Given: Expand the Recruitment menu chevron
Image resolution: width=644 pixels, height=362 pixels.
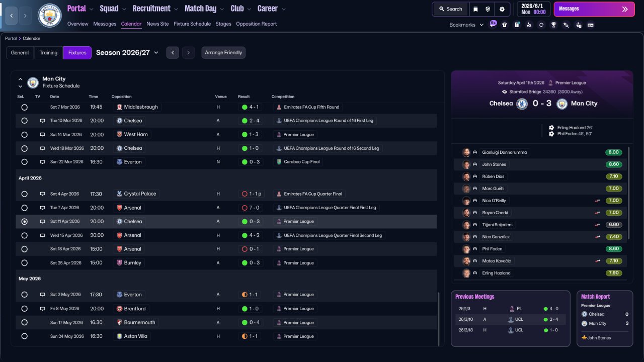Looking at the screenshot, I should point(176,9).
